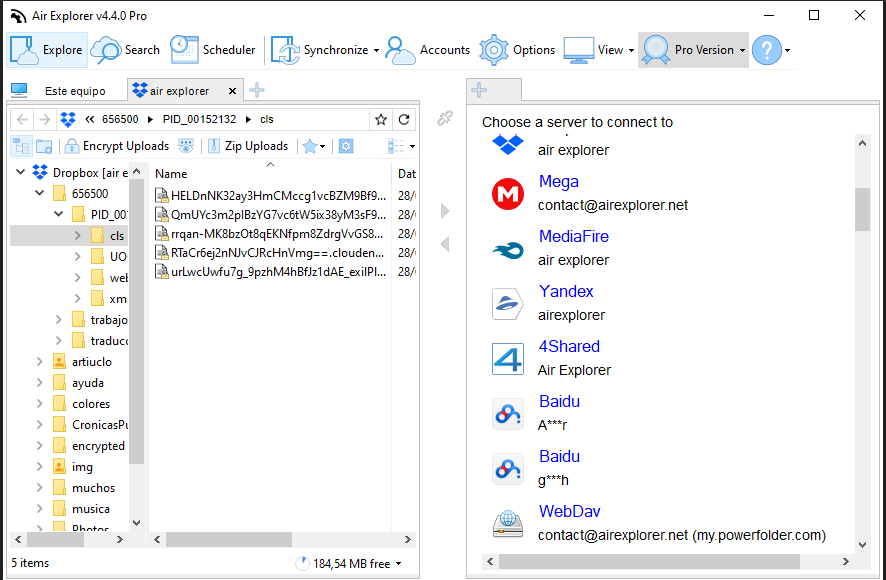The width and height of the screenshot is (886, 580).
Task: Add current folder to favorites star
Action: click(x=381, y=119)
